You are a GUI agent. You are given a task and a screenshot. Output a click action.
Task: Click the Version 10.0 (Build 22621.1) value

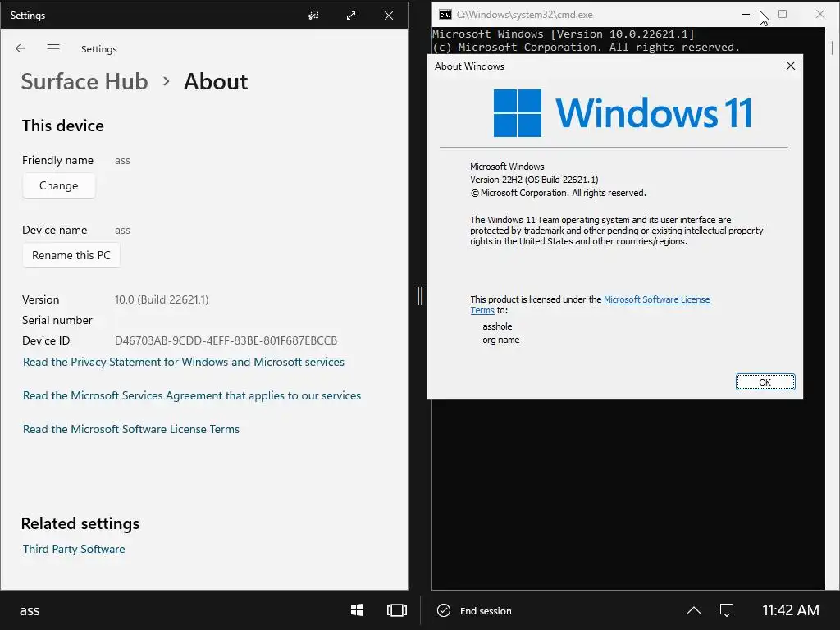(162, 299)
